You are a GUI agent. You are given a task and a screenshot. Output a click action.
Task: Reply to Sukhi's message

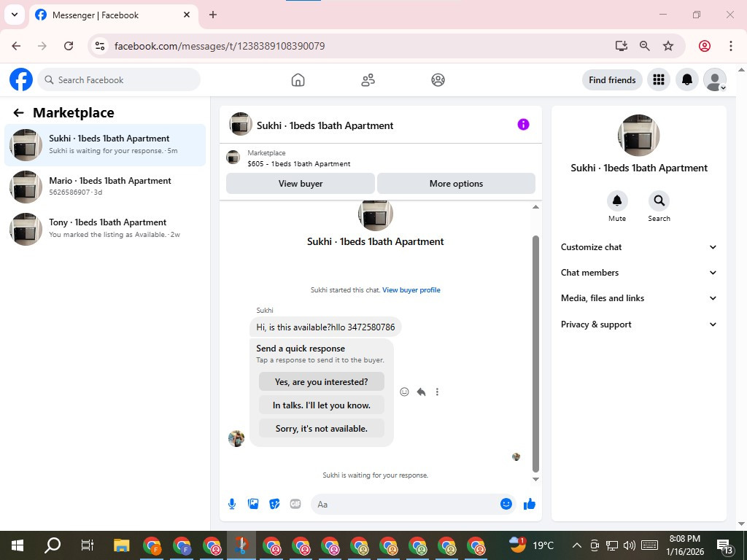(421, 392)
